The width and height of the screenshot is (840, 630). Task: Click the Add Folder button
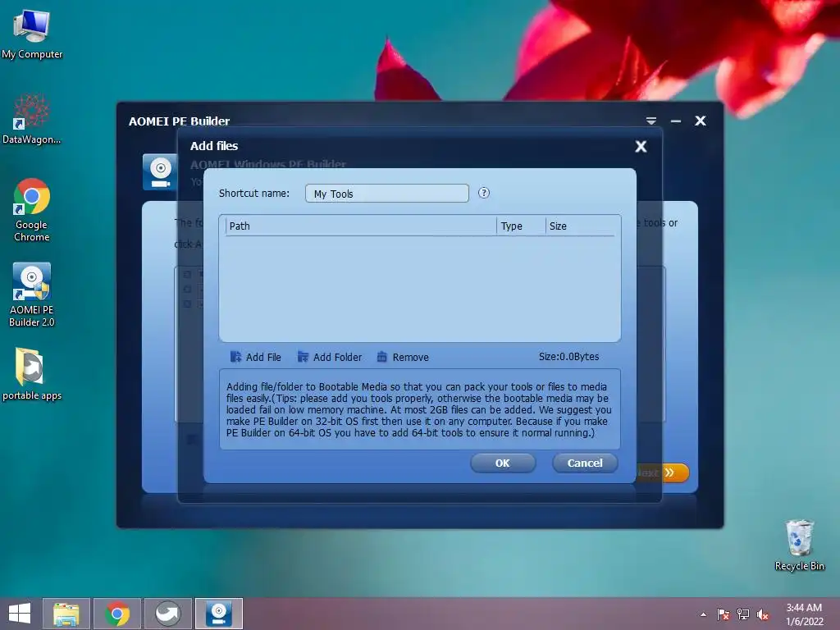(330, 357)
